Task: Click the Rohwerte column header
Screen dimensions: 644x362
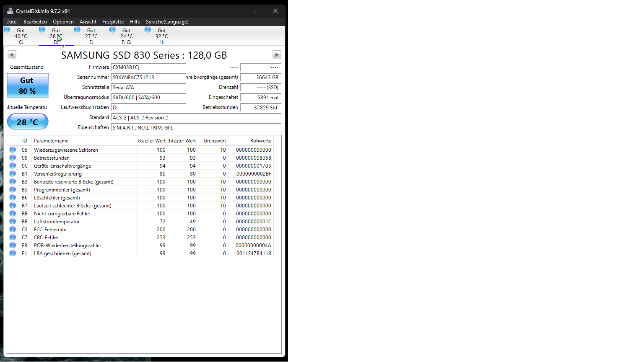Action: click(x=251, y=141)
